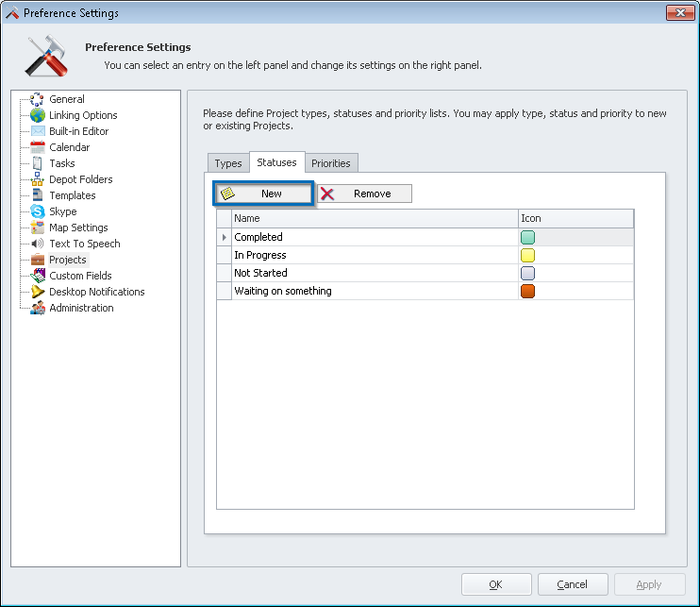Viewport: 700px width, 607px height.
Task: Switch to the Types tab
Action: point(228,163)
